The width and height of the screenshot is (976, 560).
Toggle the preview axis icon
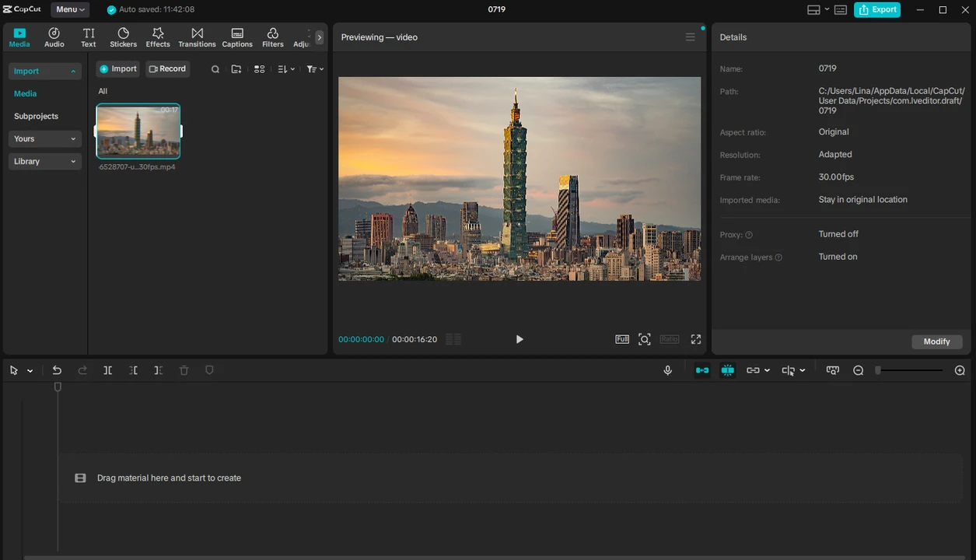[789, 371]
